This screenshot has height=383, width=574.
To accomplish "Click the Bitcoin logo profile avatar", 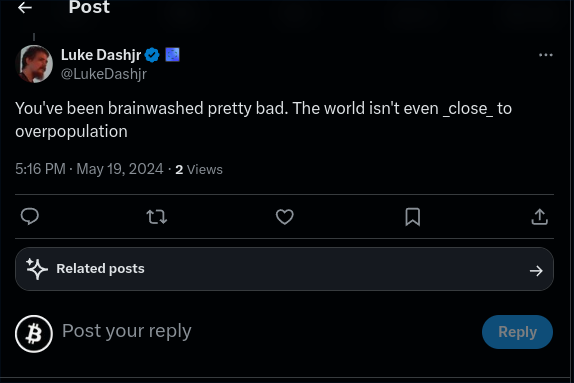I will 34,334.
